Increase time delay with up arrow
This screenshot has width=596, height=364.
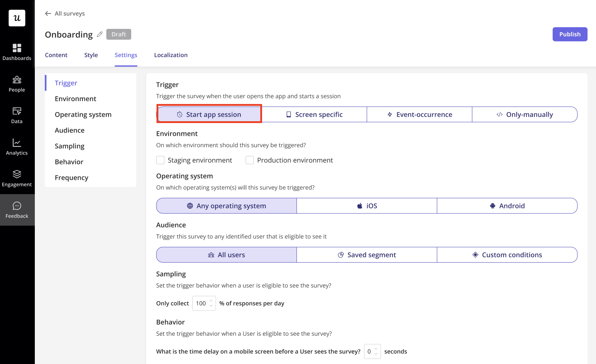[x=376, y=349]
